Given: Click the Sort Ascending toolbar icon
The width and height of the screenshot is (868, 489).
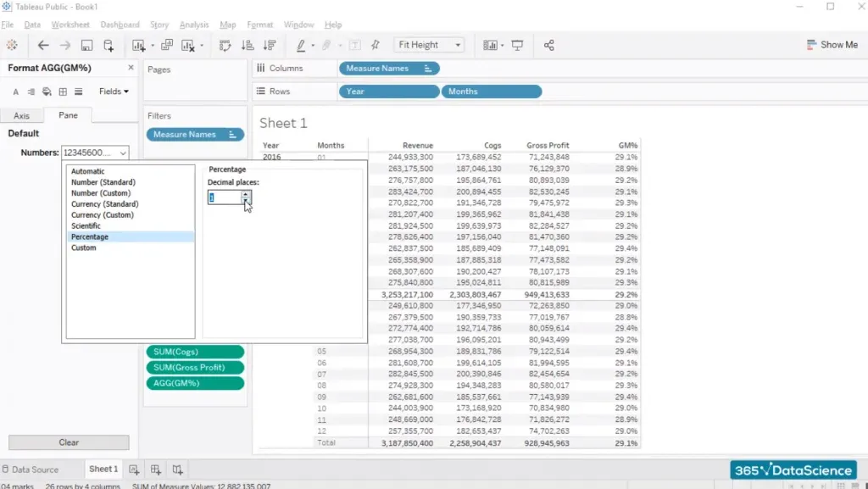Looking at the screenshot, I should 248,45.
